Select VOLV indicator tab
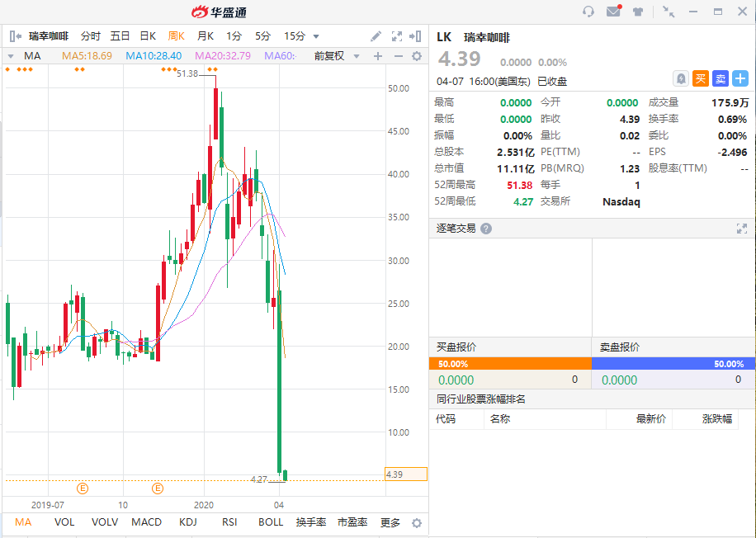Viewport: 756px width, 538px height. coord(105,522)
